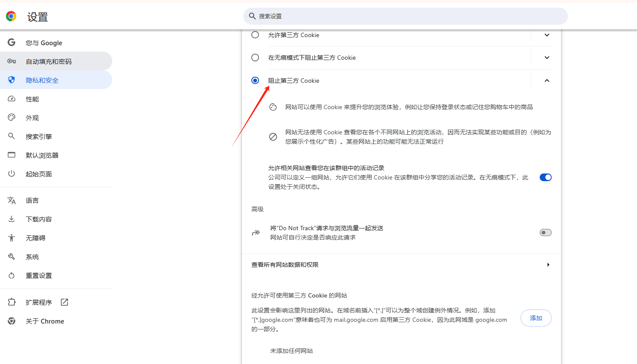Click the forward arrow icon beside Do Not Track
The image size is (637, 364).
[256, 233]
